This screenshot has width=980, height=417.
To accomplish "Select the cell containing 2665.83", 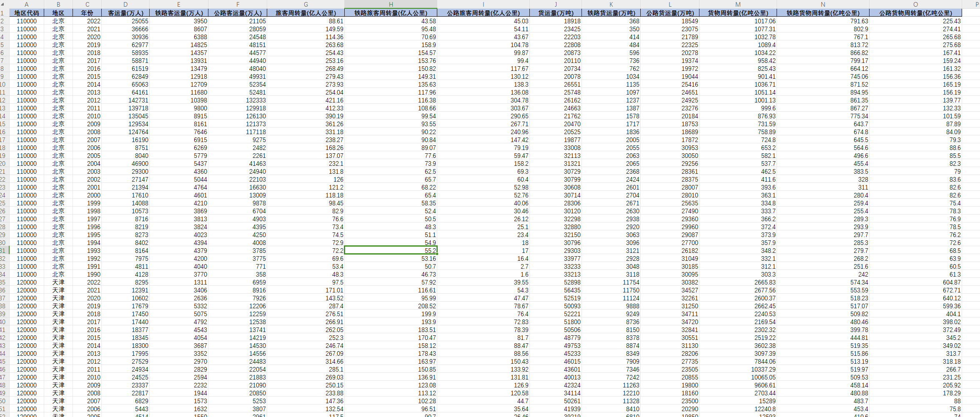I will (x=738, y=282).
